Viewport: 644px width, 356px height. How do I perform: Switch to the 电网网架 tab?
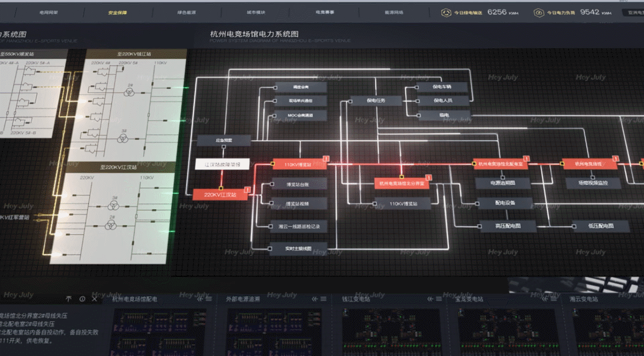coord(49,12)
